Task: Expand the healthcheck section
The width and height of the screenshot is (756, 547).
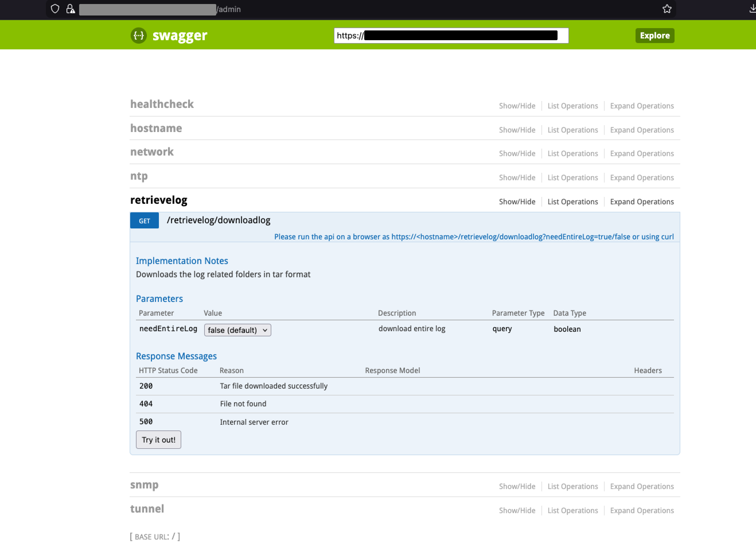Action: coord(162,104)
